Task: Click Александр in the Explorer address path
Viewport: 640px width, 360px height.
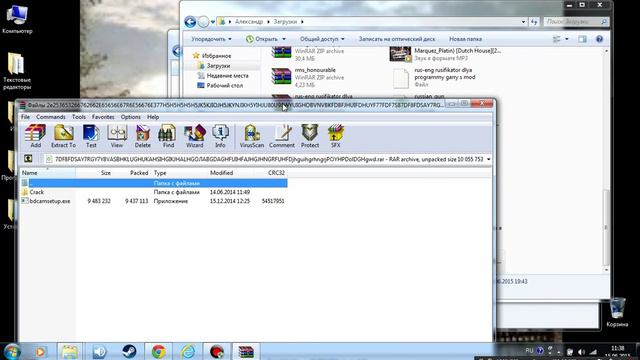Action: 249,22
